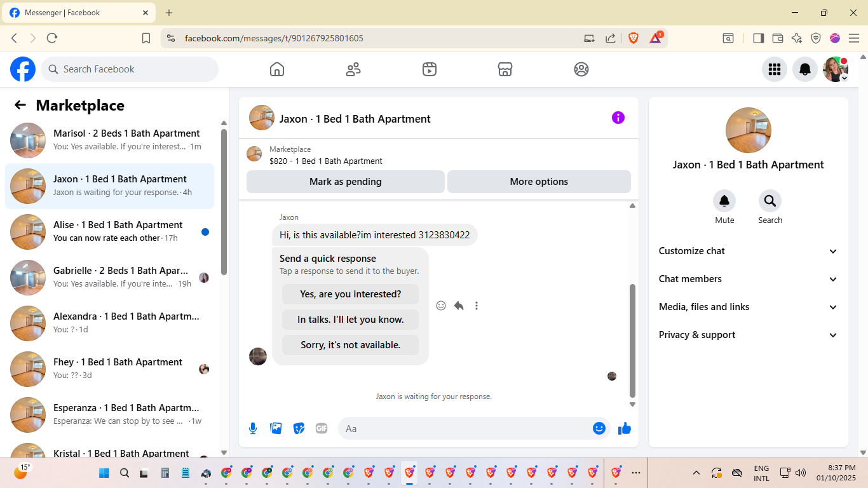Toggle the purple conversation information icon
This screenshot has height=488, width=868.
point(618,118)
